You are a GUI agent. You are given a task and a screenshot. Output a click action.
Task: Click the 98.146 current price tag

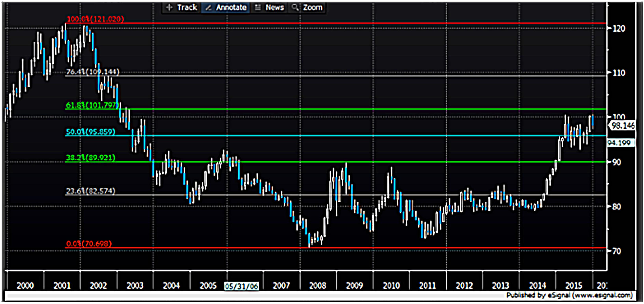(623, 125)
